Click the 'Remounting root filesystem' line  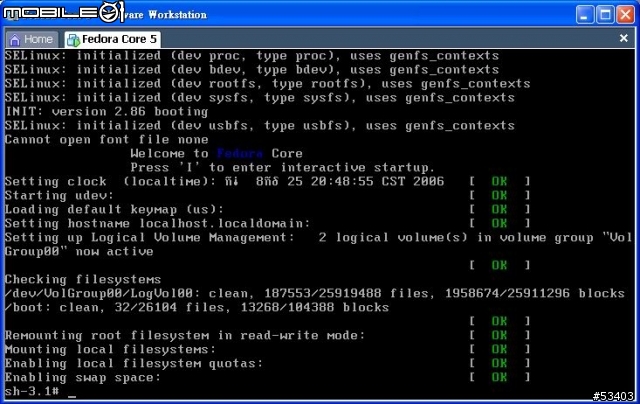(x=185, y=335)
